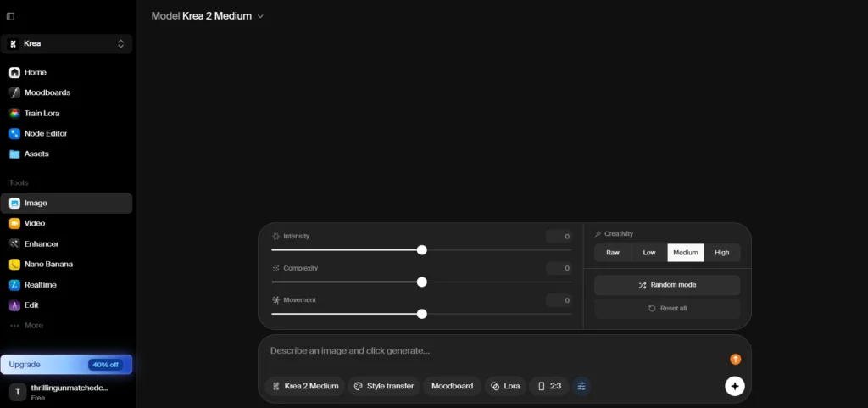This screenshot has height=408, width=868.
Task: Click the Realtime blue icon
Action: pyautogui.click(x=14, y=285)
